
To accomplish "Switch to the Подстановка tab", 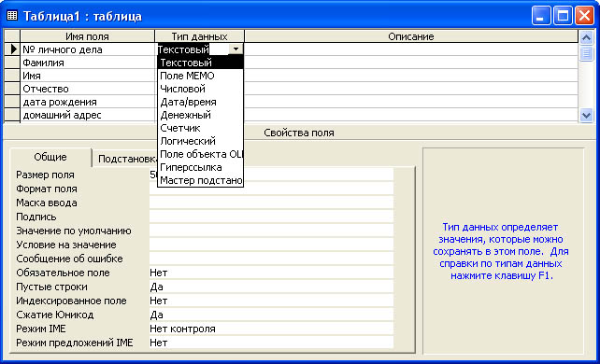I will coord(125,159).
